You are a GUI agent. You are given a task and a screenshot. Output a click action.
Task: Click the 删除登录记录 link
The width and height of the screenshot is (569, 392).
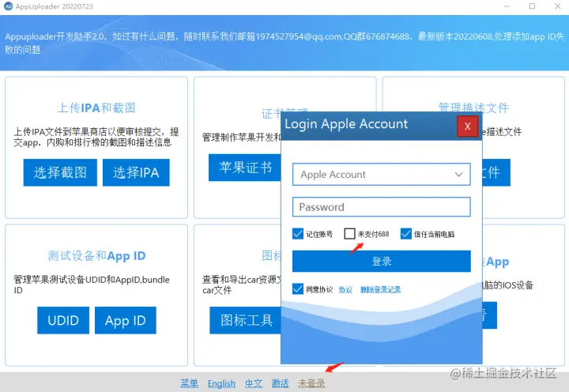pyautogui.click(x=380, y=289)
